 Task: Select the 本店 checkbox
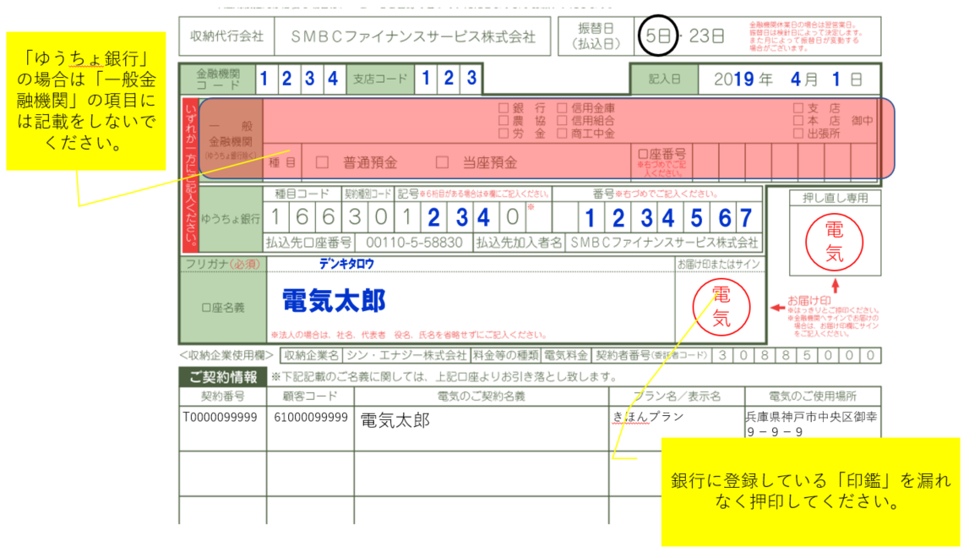pyautogui.click(x=798, y=121)
